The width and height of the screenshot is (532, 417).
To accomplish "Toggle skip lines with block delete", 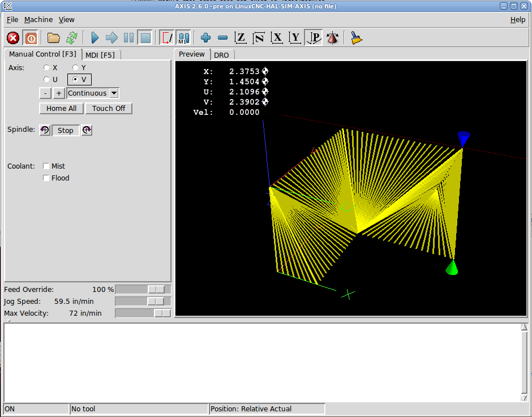I will (x=168, y=38).
